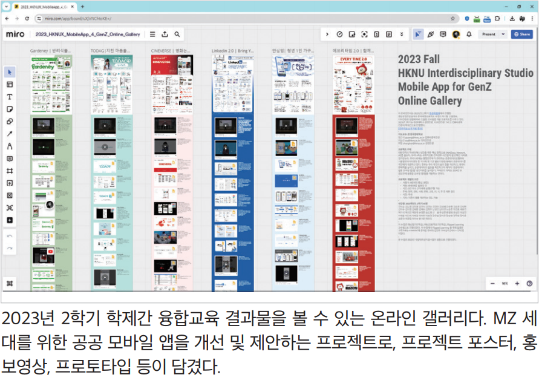Expand the collaboration toolbar with the right chevron
Image resolution: width=539 pixels, height=392 pixels.
point(327,34)
